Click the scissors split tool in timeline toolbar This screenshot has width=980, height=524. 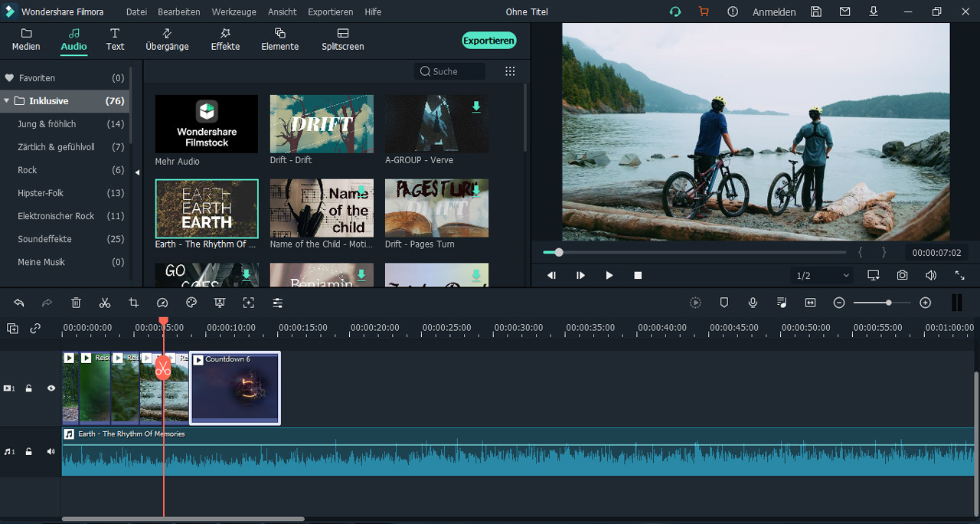[x=105, y=303]
